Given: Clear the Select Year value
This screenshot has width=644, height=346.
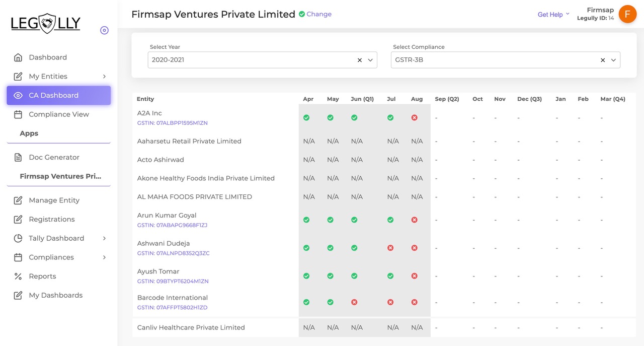Looking at the screenshot, I should [x=360, y=60].
